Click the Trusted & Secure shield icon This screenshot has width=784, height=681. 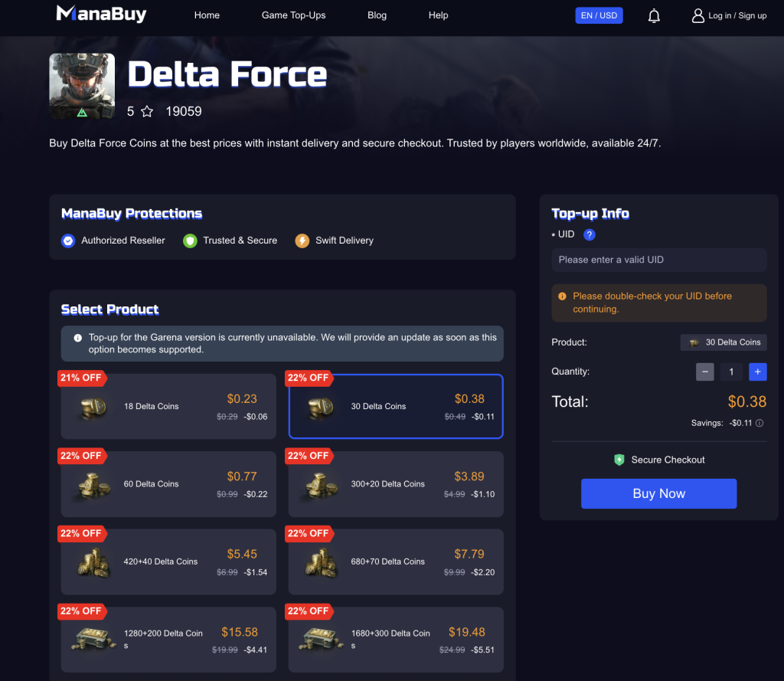pos(190,241)
